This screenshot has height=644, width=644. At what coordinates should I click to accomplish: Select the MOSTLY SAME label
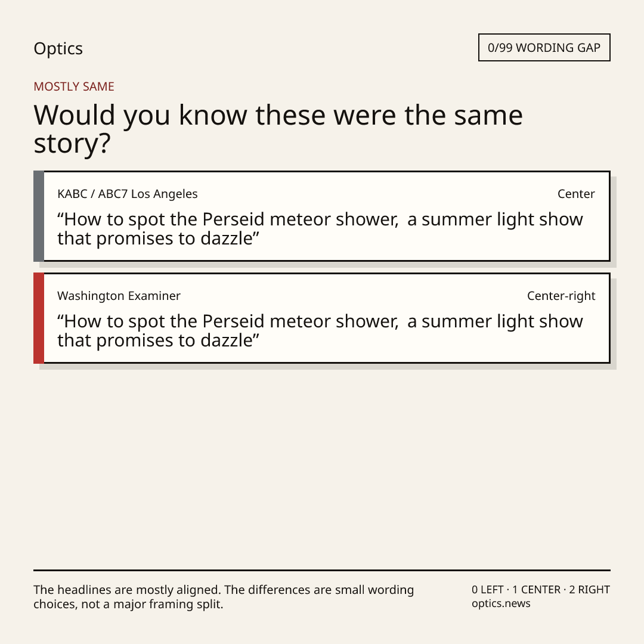tap(74, 86)
